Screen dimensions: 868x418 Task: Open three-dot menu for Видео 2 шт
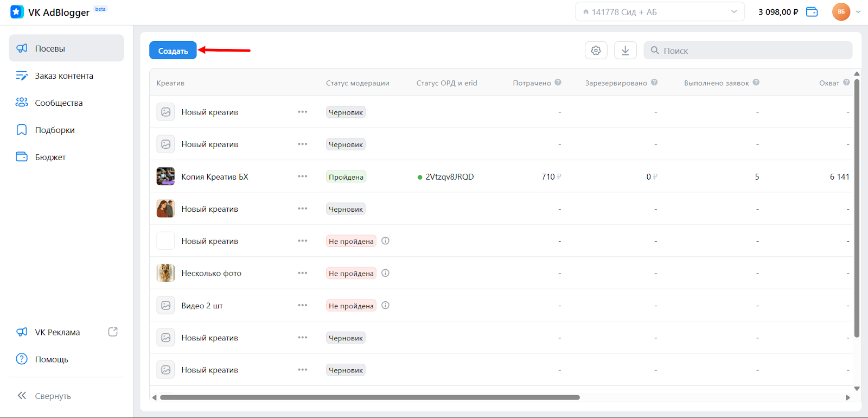tap(302, 305)
